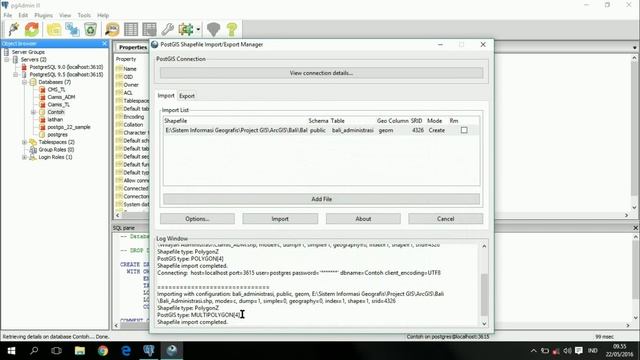
Task: Click the plugins puzzle icon
Action: [x=186, y=29]
